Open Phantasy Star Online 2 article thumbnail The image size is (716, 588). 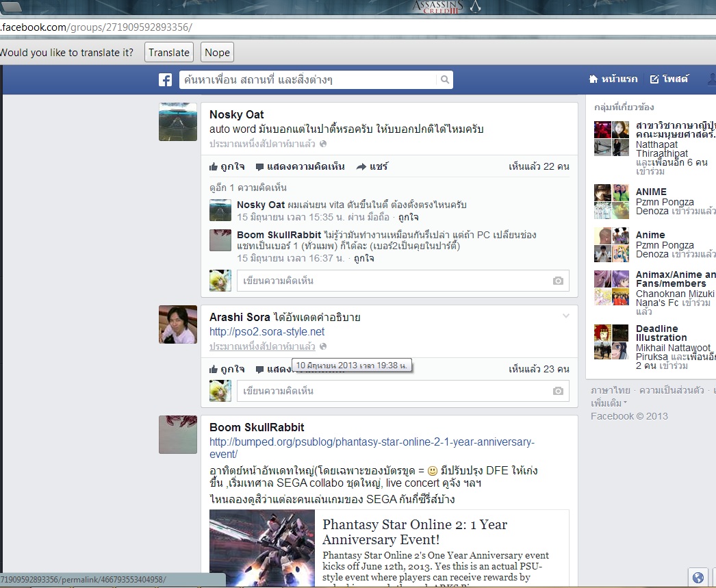[262, 549]
